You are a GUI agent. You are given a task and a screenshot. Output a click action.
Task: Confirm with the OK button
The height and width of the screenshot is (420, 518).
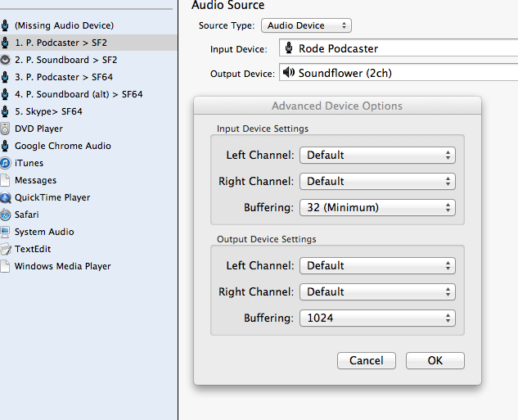coord(435,360)
